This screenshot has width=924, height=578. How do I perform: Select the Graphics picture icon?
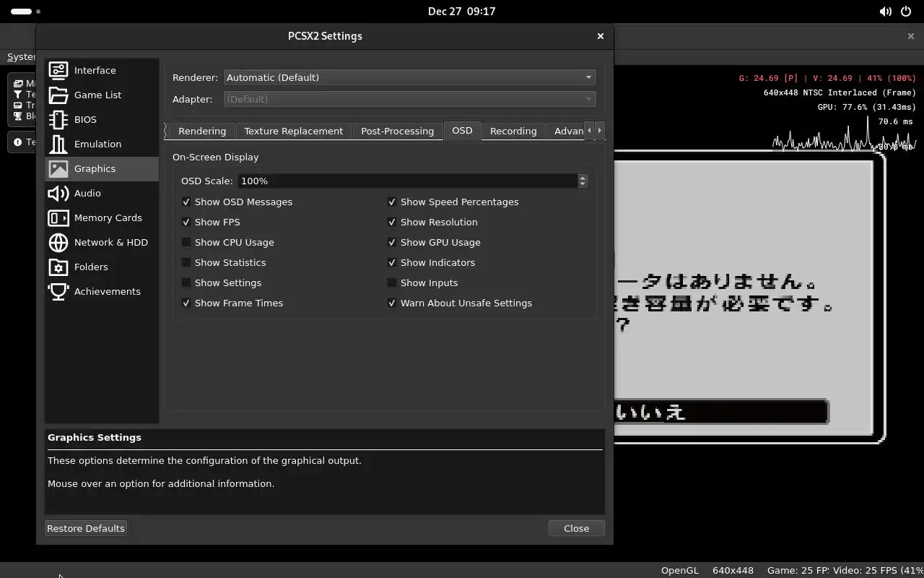pos(58,168)
